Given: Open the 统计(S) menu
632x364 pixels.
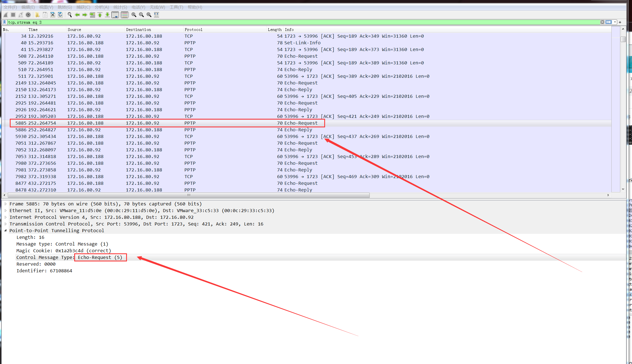Looking at the screenshot, I should click(120, 7).
